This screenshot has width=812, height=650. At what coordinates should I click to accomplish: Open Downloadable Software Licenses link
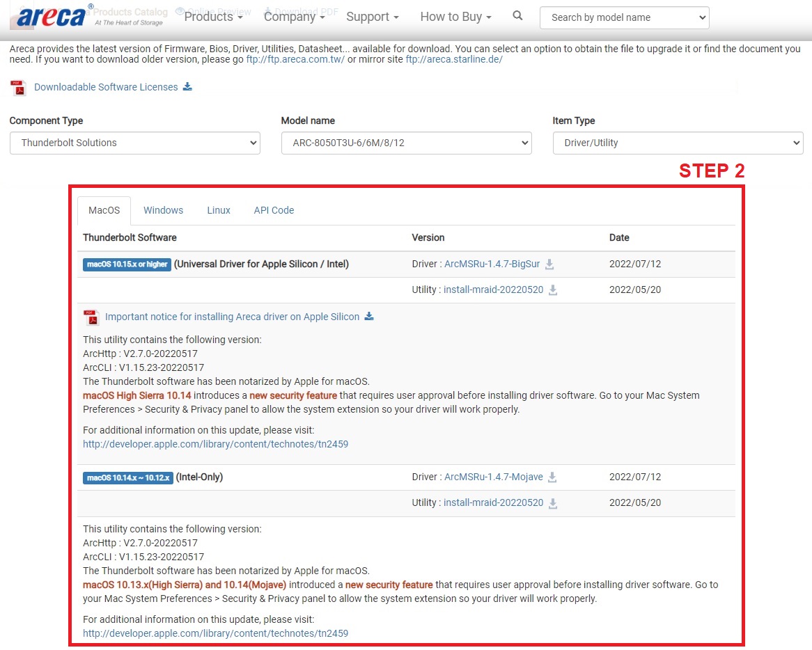point(106,87)
